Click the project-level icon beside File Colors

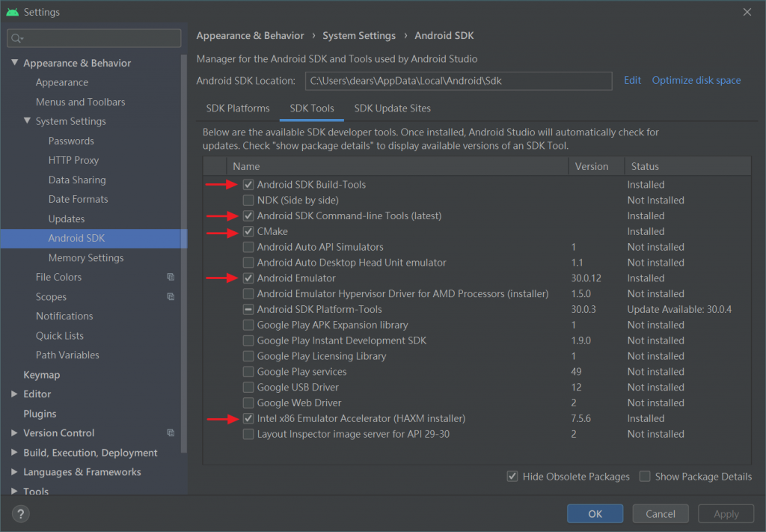(171, 277)
